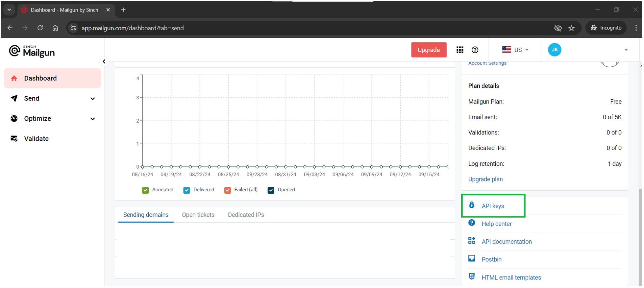Click the US flag icon
This screenshot has height=288, width=644.
pos(507,50)
